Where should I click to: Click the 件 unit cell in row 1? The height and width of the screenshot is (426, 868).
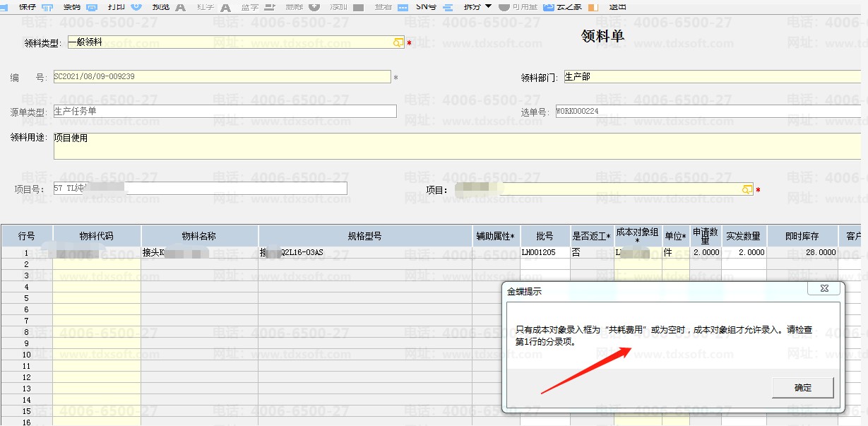click(x=676, y=252)
